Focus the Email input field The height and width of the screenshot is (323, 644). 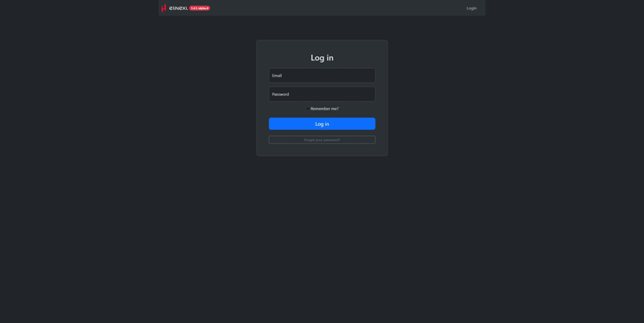tap(322, 76)
